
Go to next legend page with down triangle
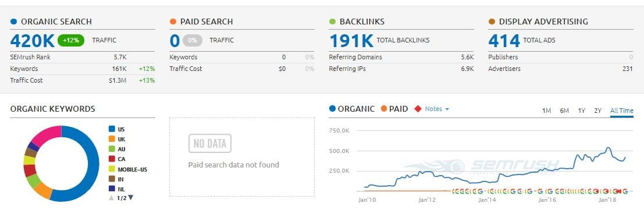point(131,198)
